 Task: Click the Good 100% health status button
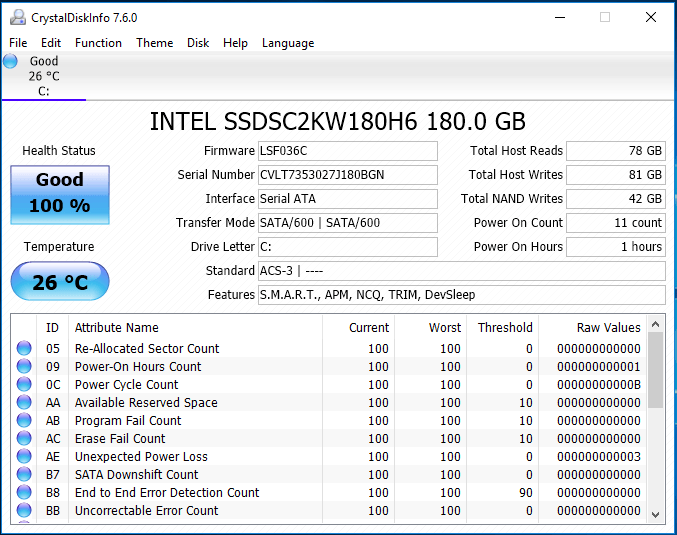click(60, 194)
